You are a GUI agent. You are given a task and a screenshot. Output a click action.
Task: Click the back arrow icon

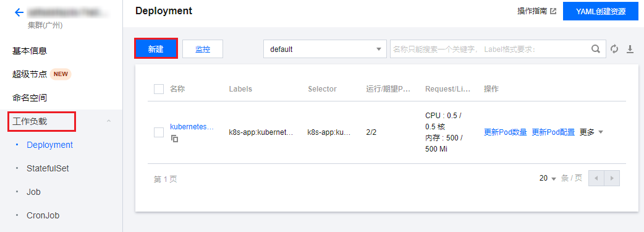click(19, 12)
